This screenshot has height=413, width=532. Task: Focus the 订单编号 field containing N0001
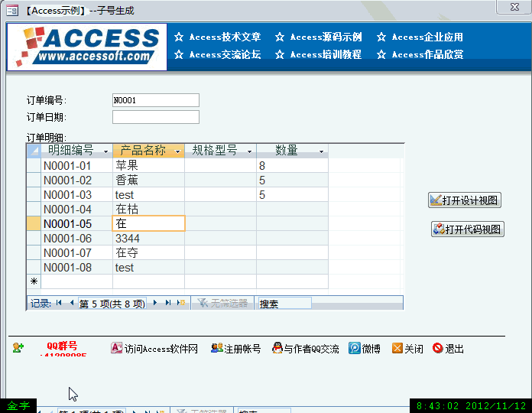(x=156, y=100)
